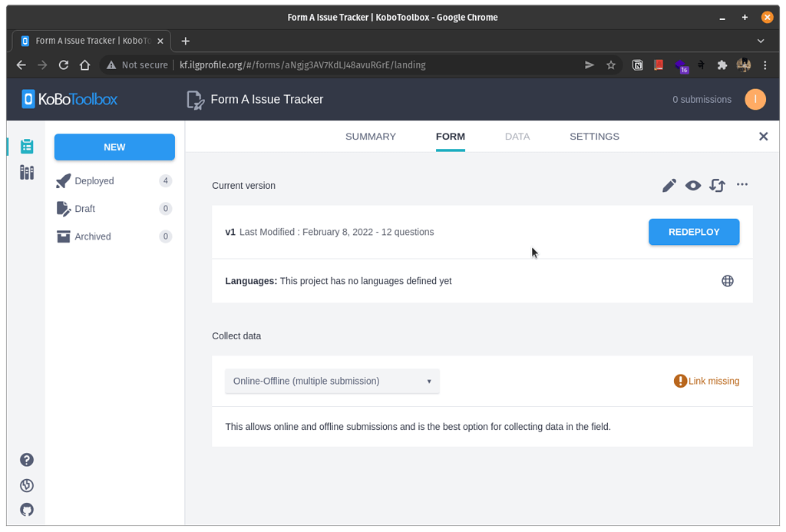Show Archived projects in the sidebar

click(91, 236)
